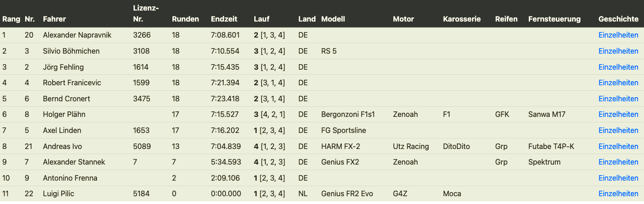Click the Rang column header

tap(11, 19)
